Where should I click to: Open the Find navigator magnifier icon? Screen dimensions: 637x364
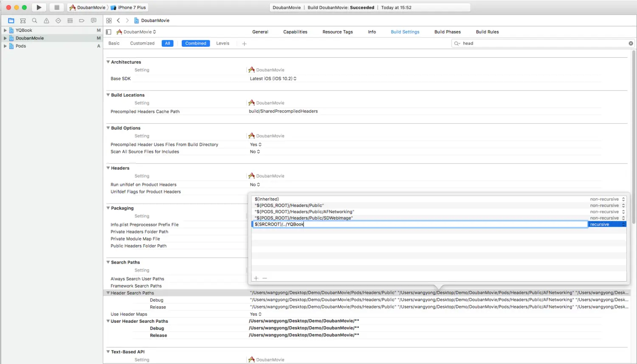pyautogui.click(x=34, y=20)
